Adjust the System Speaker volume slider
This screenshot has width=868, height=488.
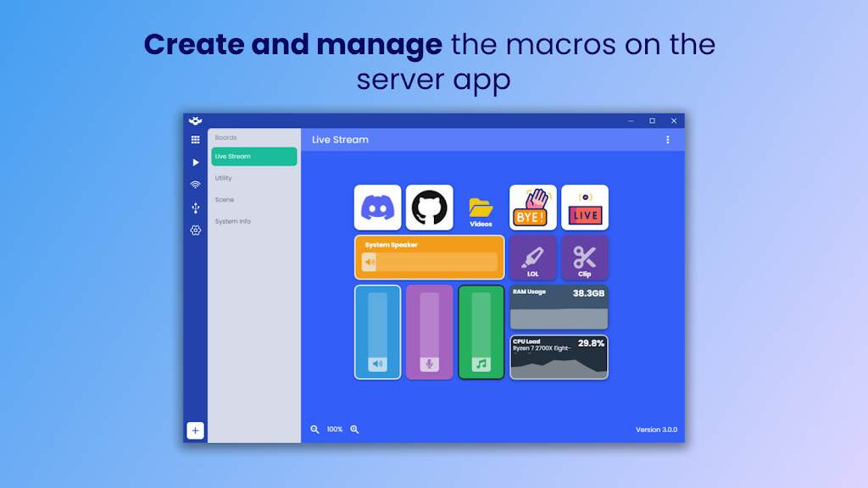point(430,263)
